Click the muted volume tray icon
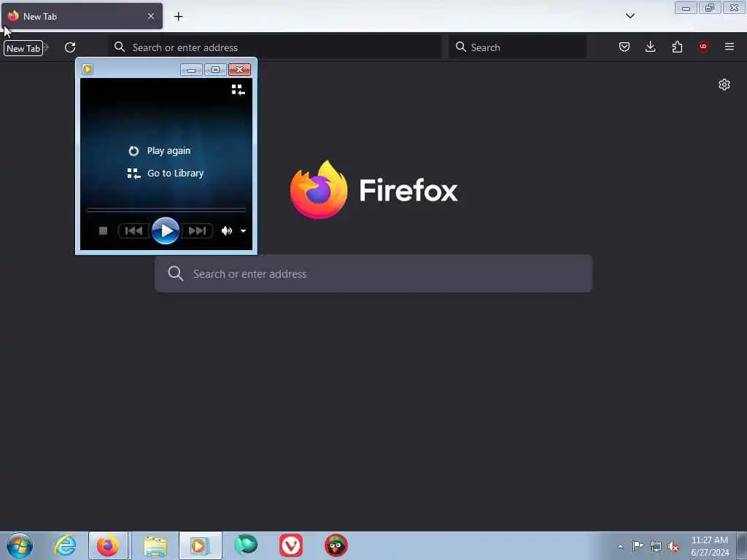This screenshot has width=747, height=560. [x=673, y=547]
